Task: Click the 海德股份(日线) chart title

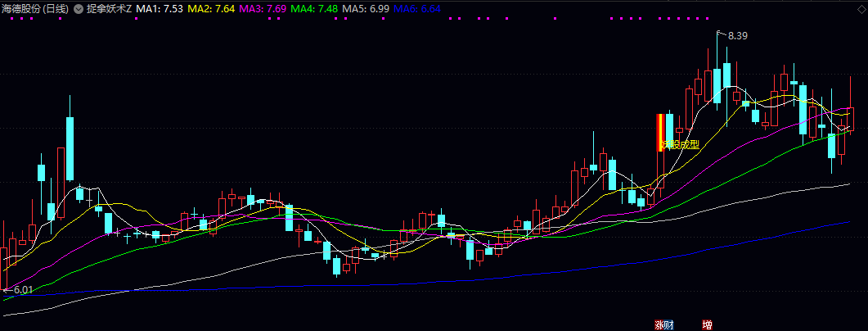Action: [36, 9]
